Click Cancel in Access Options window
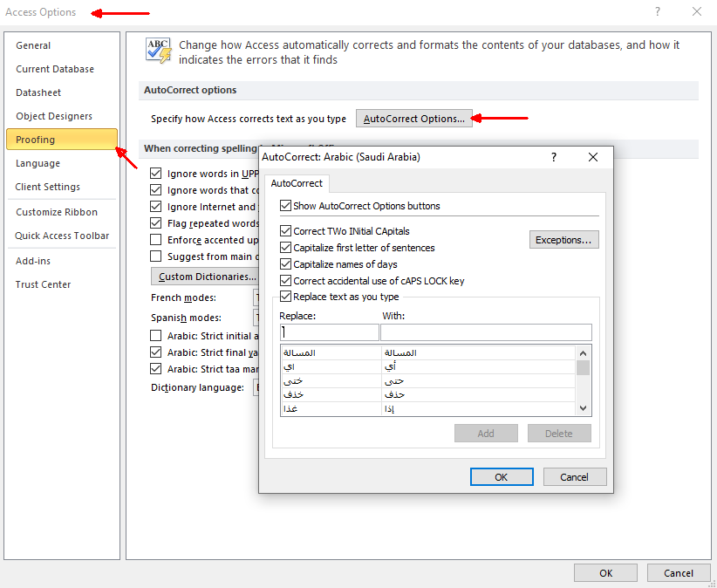717x588 pixels. click(x=679, y=573)
